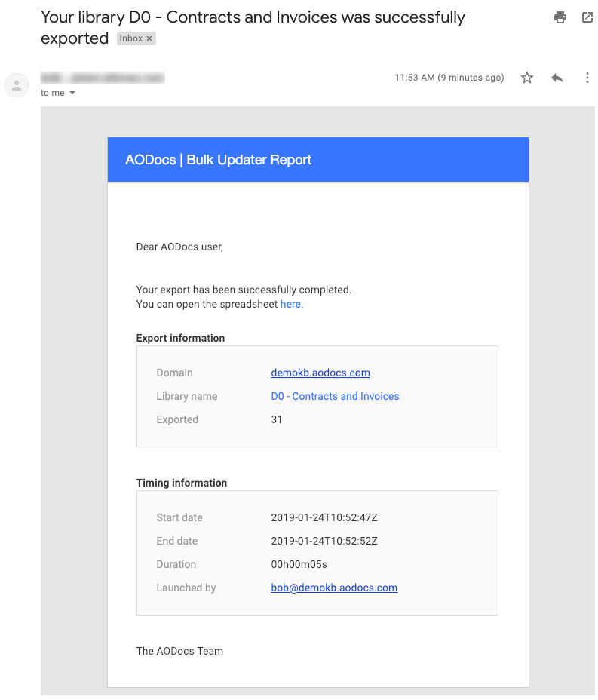Open the spreadsheet via the 'here' link
This screenshot has width=598, height=700.
291,304
